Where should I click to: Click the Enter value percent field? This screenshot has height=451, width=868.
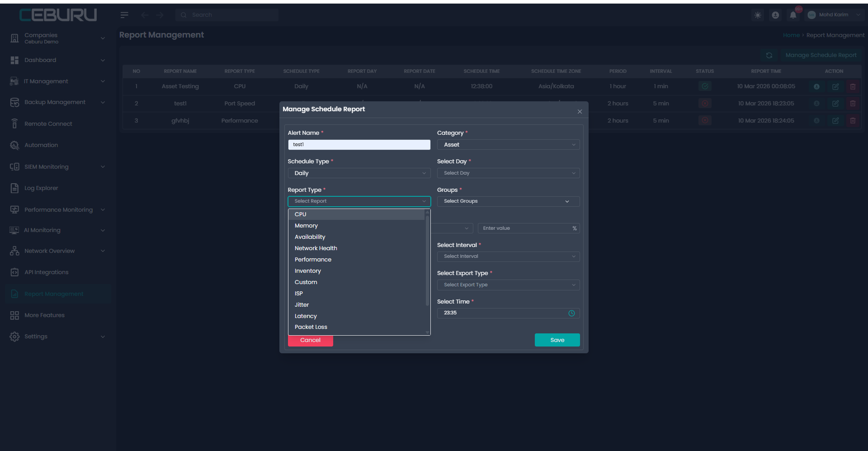(528, 228)
